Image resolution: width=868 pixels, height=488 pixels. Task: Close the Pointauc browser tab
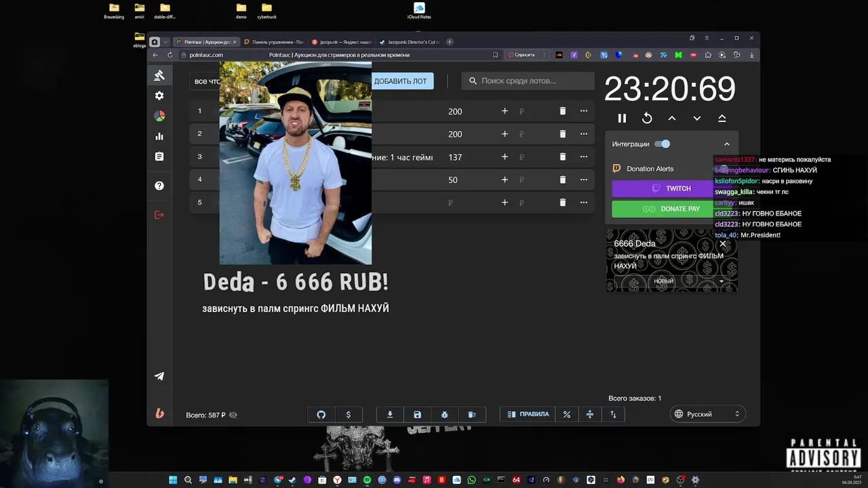coord(235,42)
